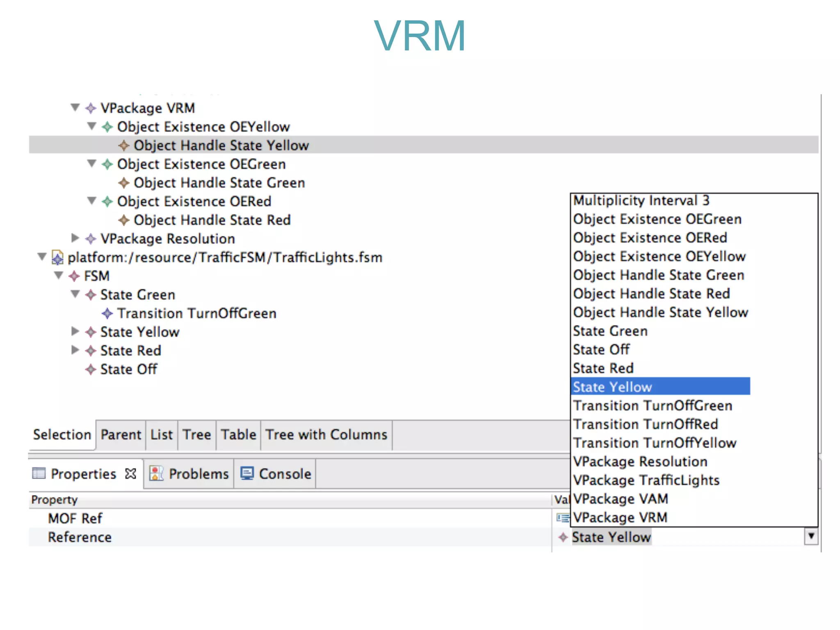The height and width of the screenshot is (630, 840).
Task: Choose Object Handle State Green in dropdown list
Action: coord(658,275)
